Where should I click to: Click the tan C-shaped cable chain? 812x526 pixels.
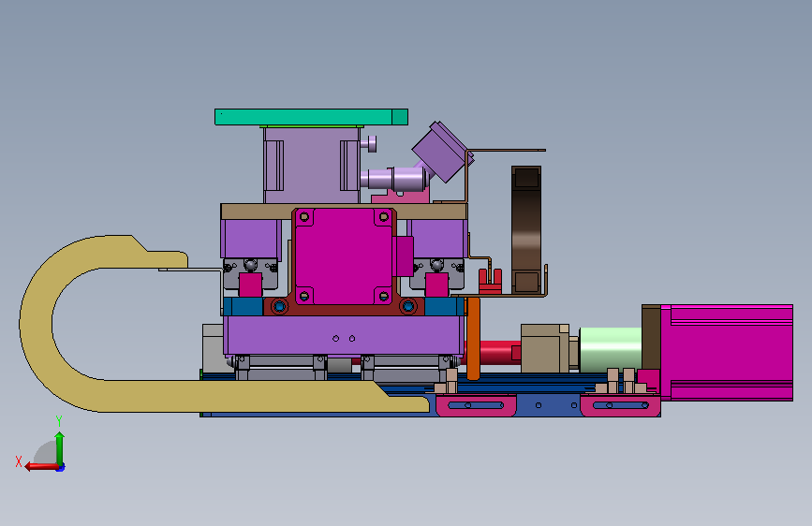pyautogui.click(x=37, y=326)
